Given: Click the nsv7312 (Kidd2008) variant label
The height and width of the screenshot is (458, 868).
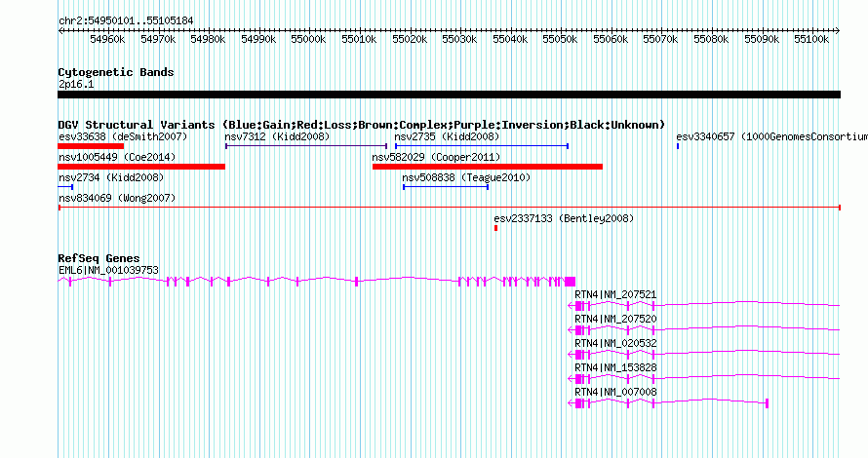Looking at the screenshot, I should (277, 136).
